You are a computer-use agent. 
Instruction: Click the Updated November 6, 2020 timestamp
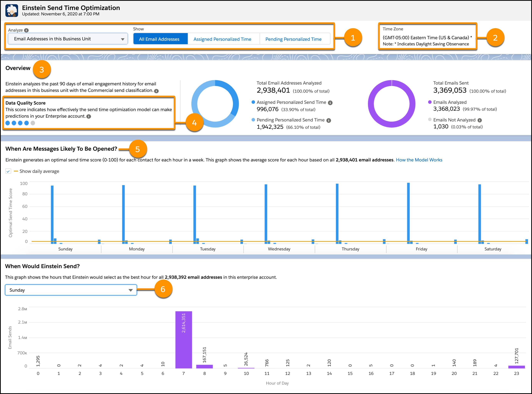[61, 14]
